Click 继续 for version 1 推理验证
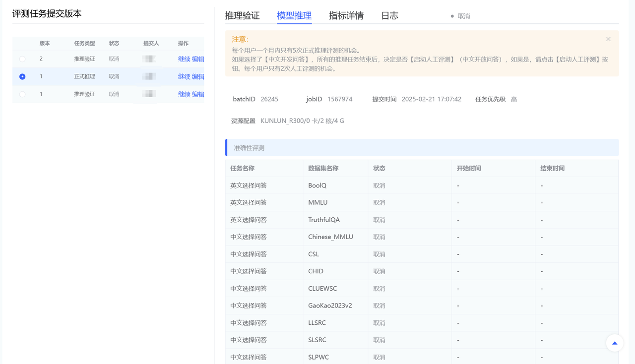 [x=184, y=94]
